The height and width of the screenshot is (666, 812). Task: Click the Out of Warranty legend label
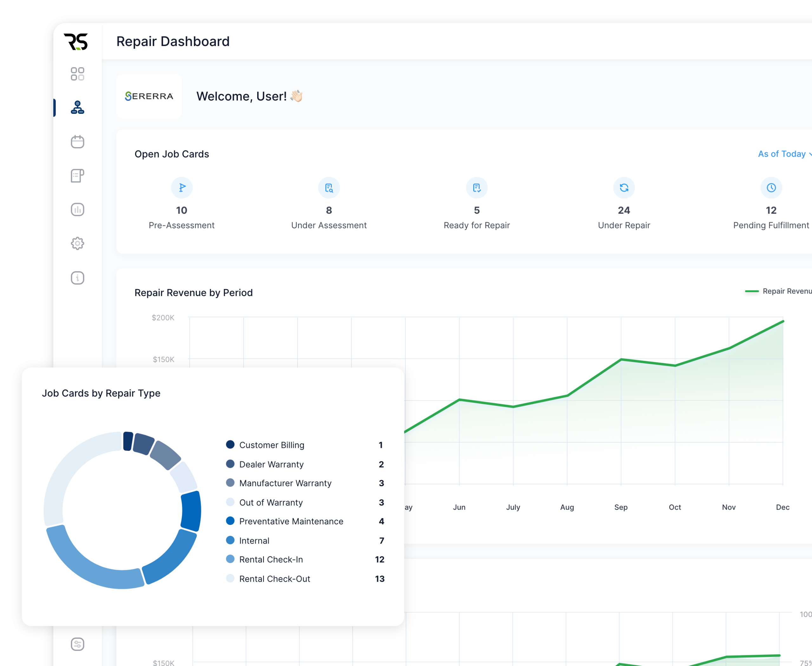coord(271,502)
